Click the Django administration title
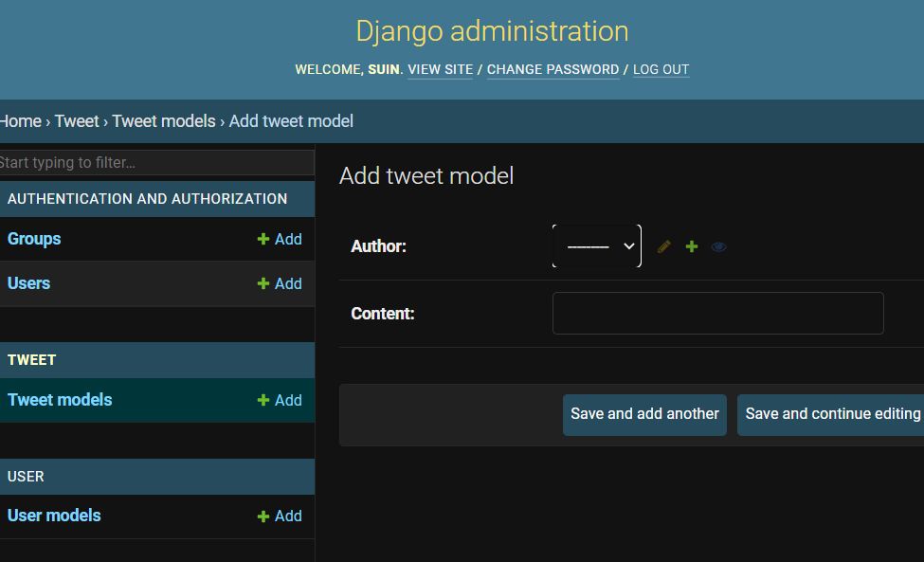This screenshot has width=924, height=562. 492,31
